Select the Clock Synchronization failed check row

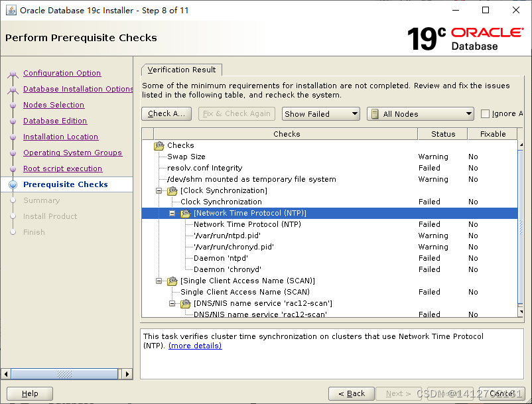click(x=330, y=202)
